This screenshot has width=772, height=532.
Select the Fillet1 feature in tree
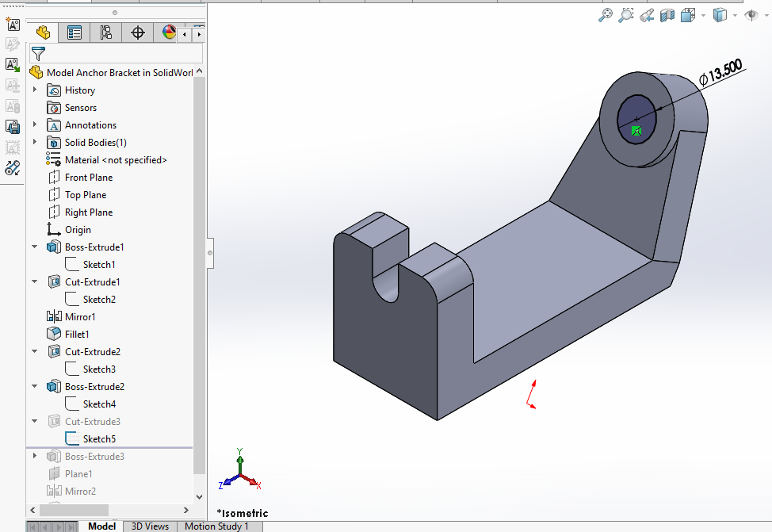[x=77, y=335]
